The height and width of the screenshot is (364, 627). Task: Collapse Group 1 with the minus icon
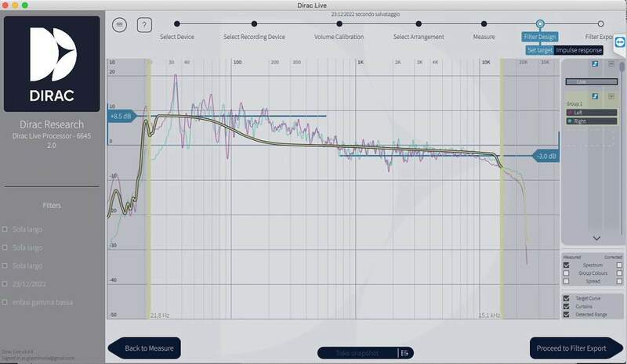pos(611,96)
